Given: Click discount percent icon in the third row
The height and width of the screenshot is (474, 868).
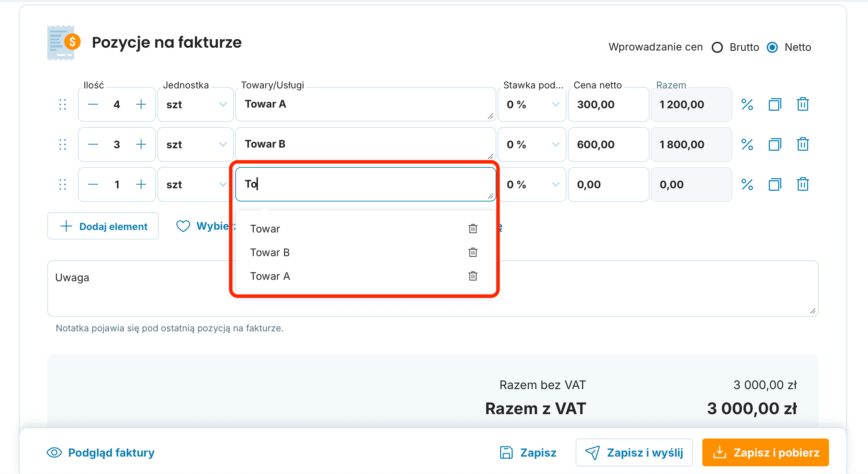Looking at the screenshot, I should (747, 184).
